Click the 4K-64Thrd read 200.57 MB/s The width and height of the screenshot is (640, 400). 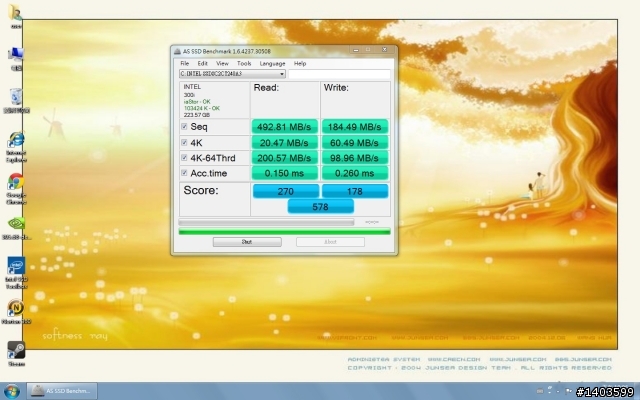[x=284, y=158]
